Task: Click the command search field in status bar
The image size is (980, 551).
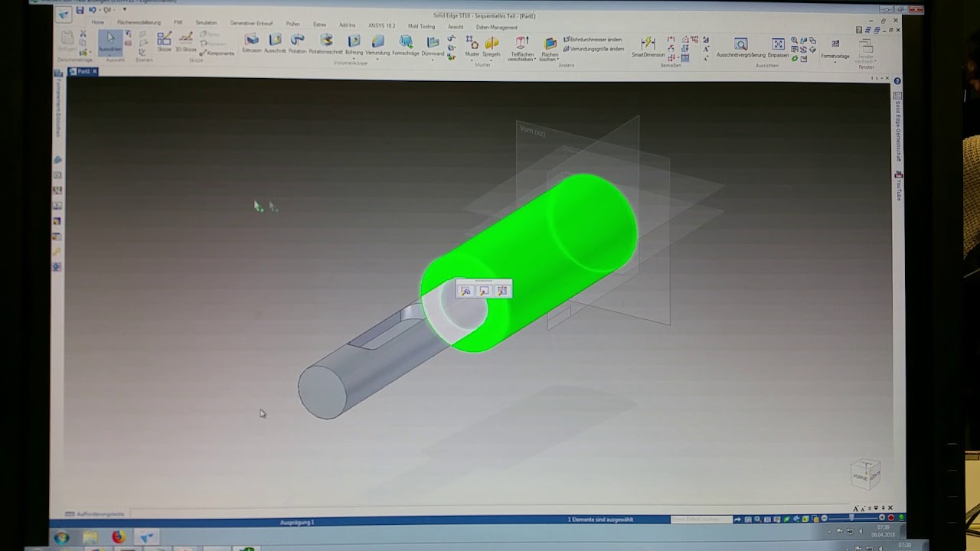Action: (x=701, y=520)
